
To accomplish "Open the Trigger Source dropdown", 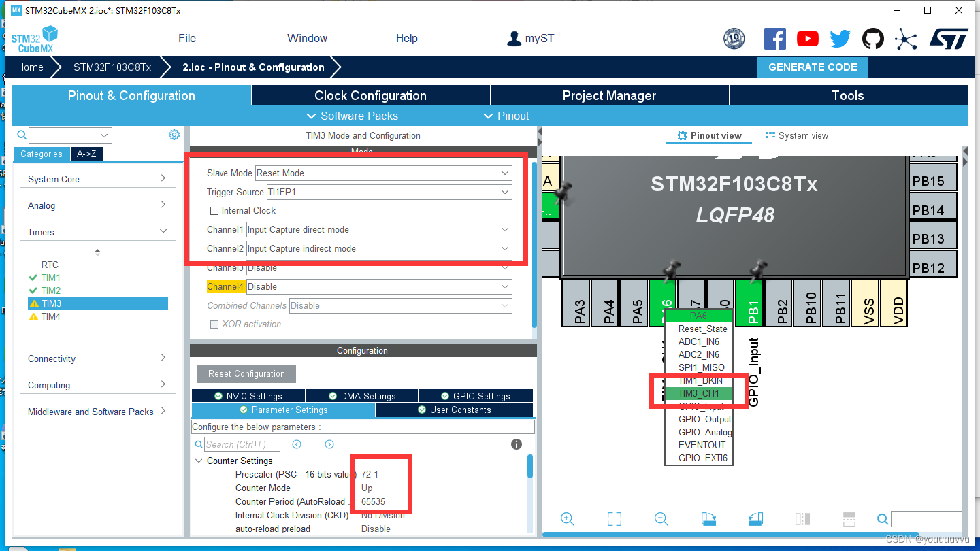I will click(x=388, y=192).
